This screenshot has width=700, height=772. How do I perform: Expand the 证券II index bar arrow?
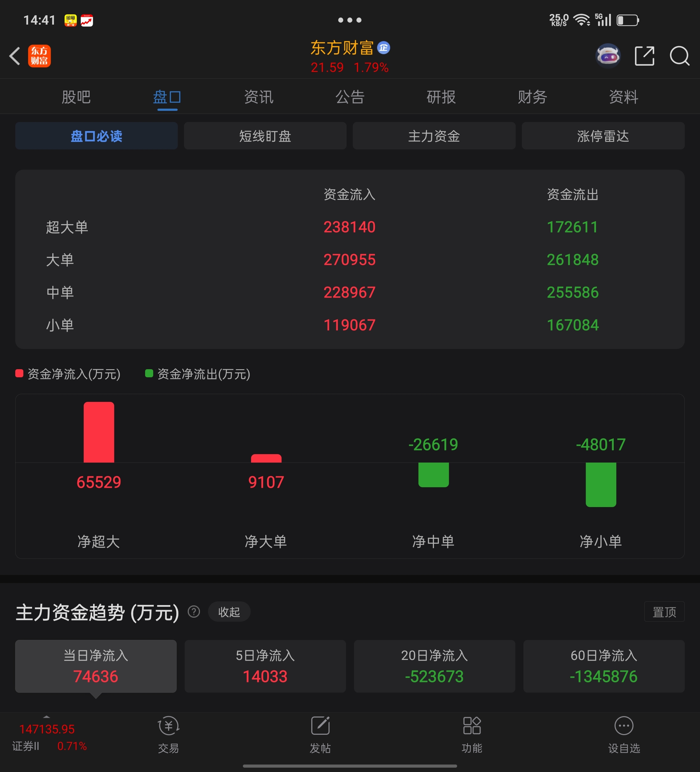pos(47,717)
